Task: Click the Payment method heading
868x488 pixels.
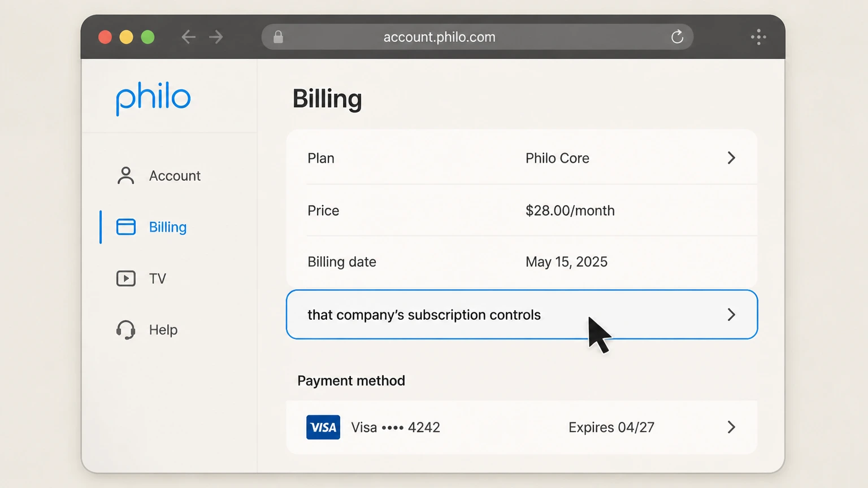Action: point(351,381)
